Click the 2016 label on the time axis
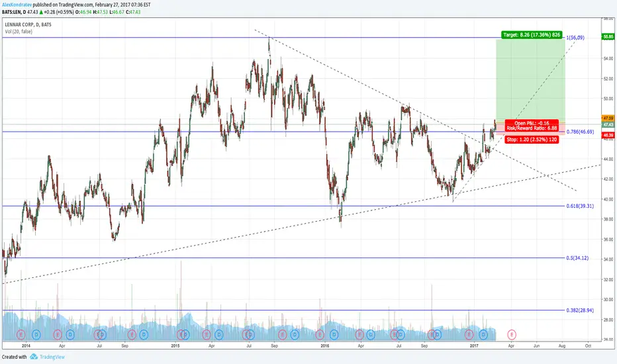The image size is (617, 364). point(324,346)
